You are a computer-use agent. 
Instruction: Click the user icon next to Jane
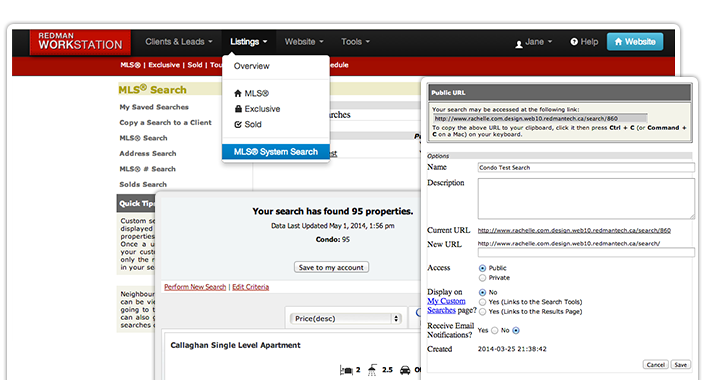click(x=519, y=44)
